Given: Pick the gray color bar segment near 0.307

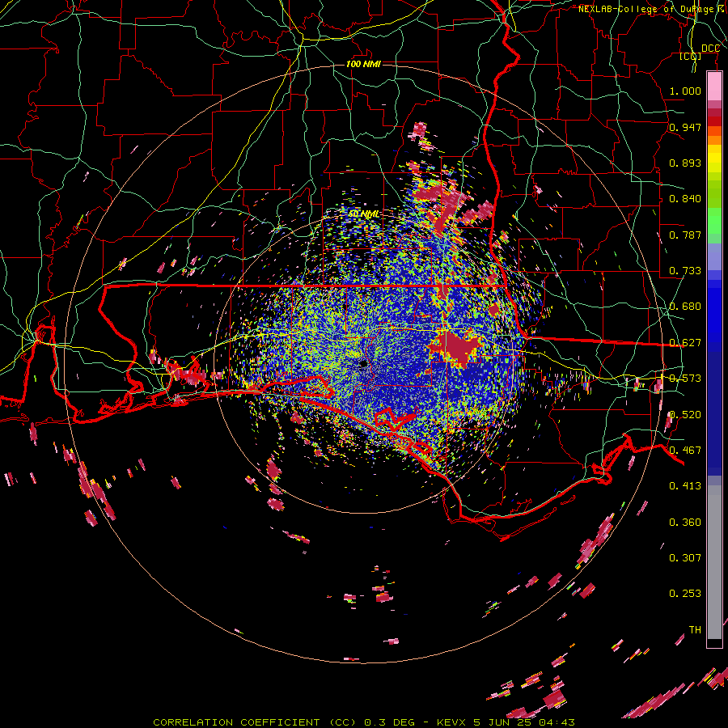Looking at the screenshot, I should (714, 562).
